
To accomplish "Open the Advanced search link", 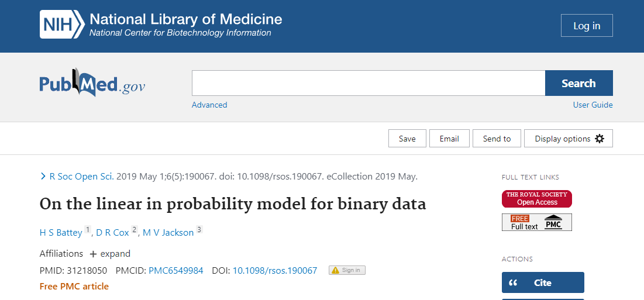I will [x=209, y=105].
